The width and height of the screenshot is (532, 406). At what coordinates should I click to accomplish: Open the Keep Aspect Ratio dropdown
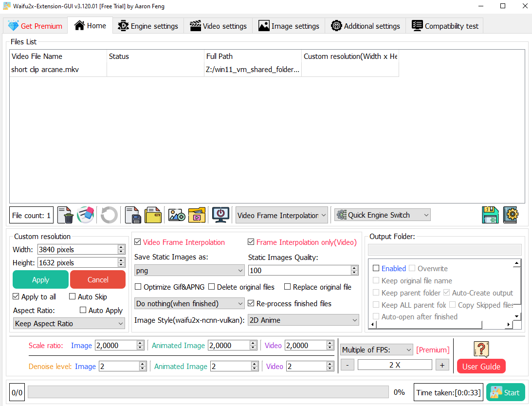(69, 324)
